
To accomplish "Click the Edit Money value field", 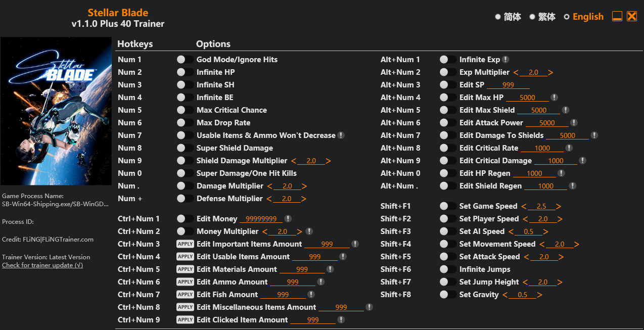I will [261, 219].
